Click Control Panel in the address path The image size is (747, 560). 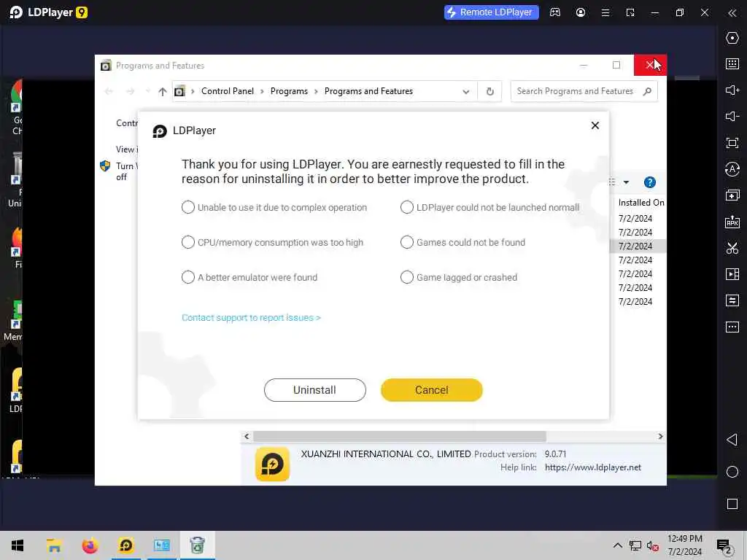[x=228, y=91]
